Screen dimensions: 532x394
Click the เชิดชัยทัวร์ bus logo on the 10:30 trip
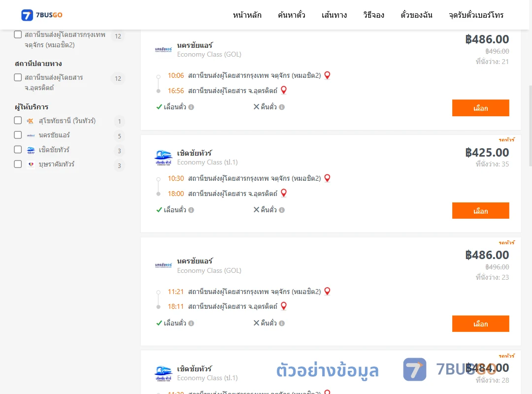point(163,158)
